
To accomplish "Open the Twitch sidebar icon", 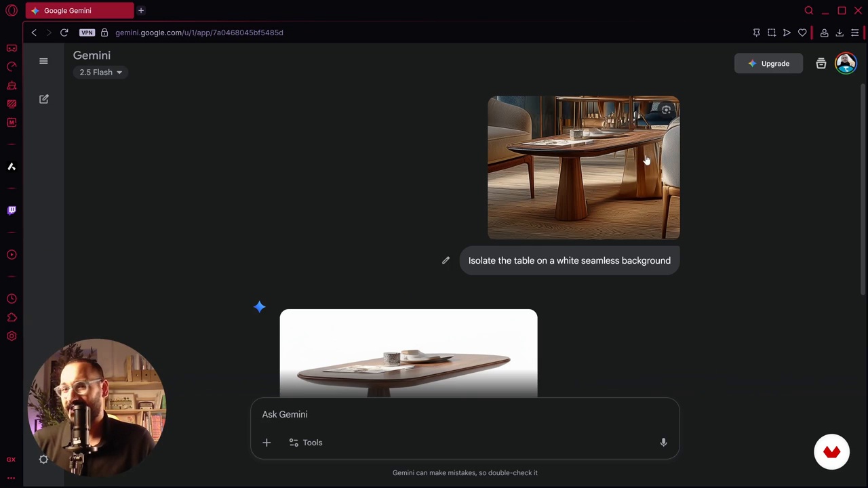I will pos(12,210).
